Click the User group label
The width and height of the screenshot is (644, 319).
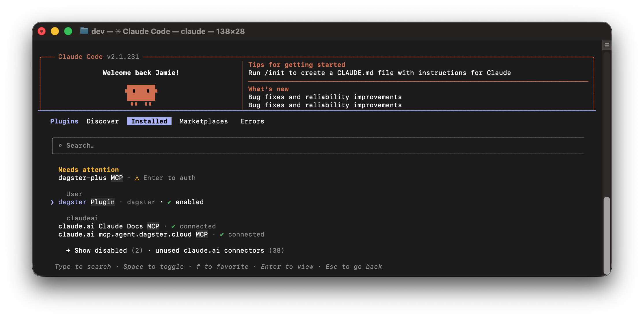74,194
